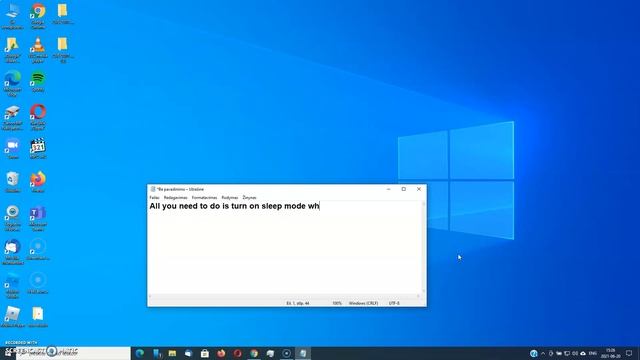Viewport: 640px width, 360px height.
Task: Click the 100% zoom status bar entry
Action: click(337, 303)
